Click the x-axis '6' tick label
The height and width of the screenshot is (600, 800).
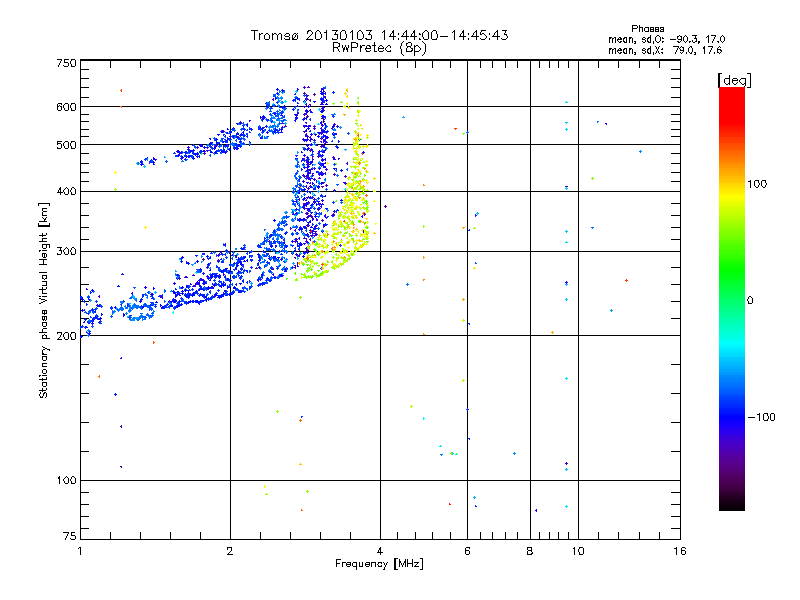[467, 551]
